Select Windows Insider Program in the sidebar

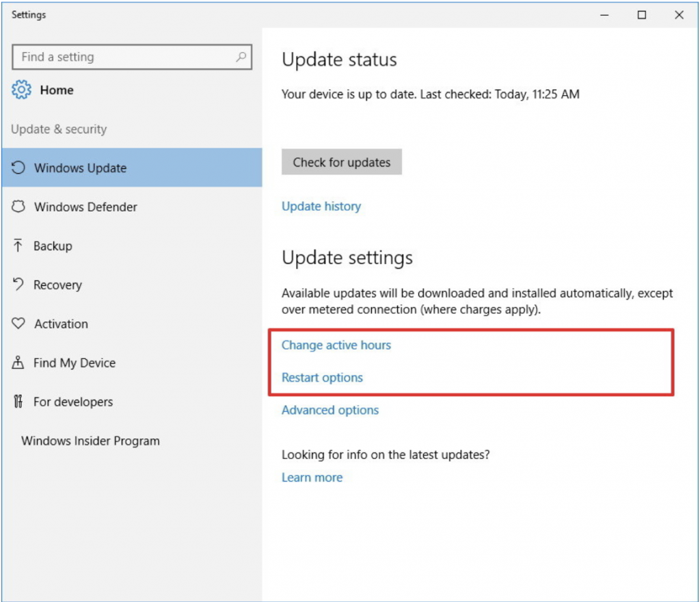click(90, 441)
